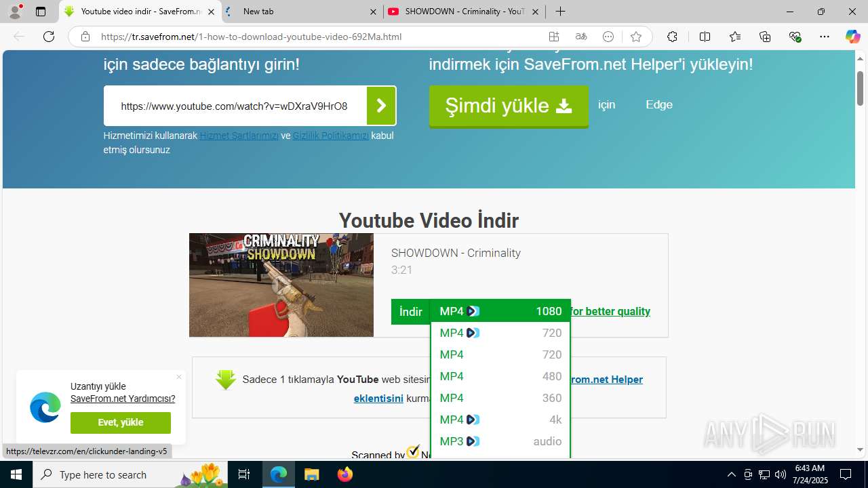Image resolution: width=868 pixels, height=488 pixels.
Task: Close the SHOWDOWN YouTube tab
Action: click(x=536, y=12)
